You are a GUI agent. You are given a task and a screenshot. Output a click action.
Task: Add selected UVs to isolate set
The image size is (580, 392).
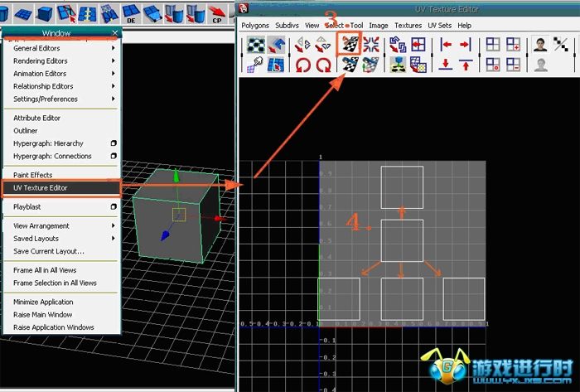[513, 45]
